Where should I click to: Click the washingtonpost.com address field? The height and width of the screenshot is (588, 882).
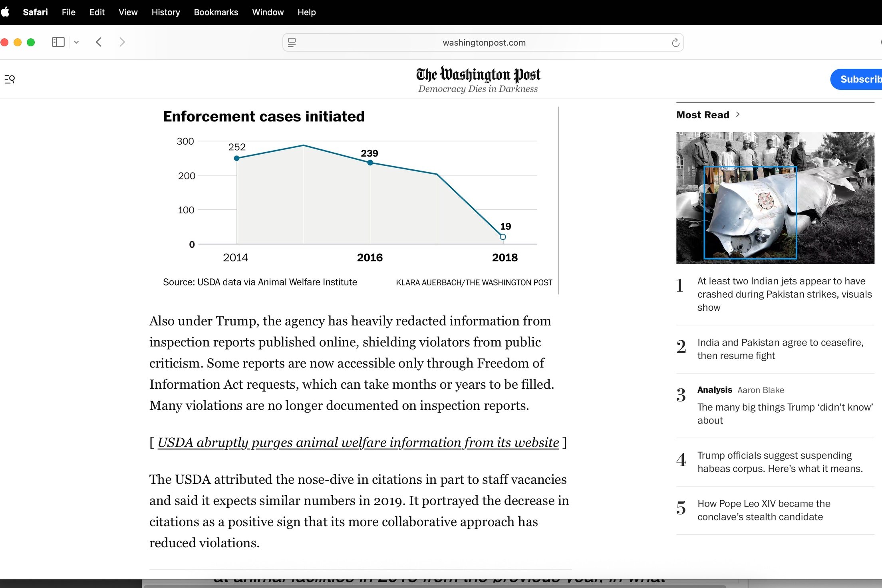pos(483,42)
